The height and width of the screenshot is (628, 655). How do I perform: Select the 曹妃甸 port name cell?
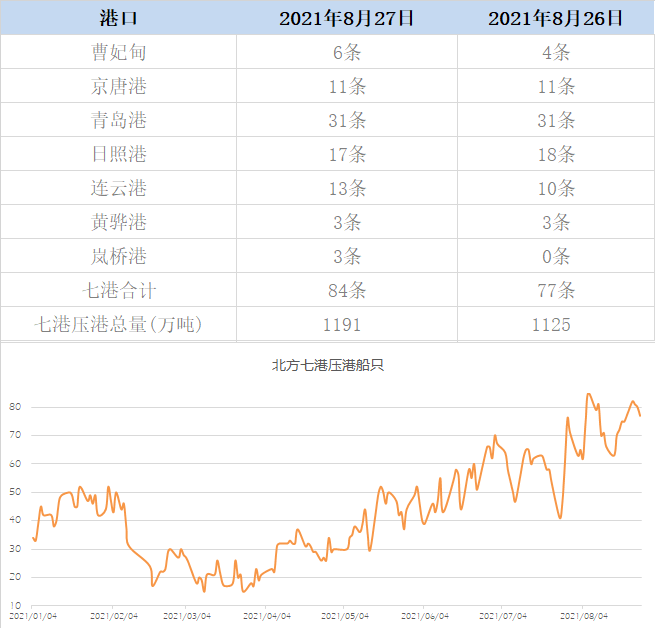tap(118, 52)
